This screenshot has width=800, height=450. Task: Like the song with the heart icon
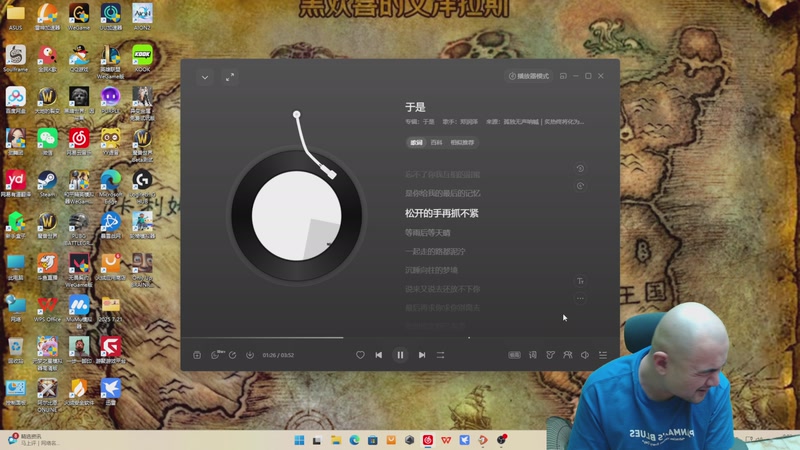(360, 355)
